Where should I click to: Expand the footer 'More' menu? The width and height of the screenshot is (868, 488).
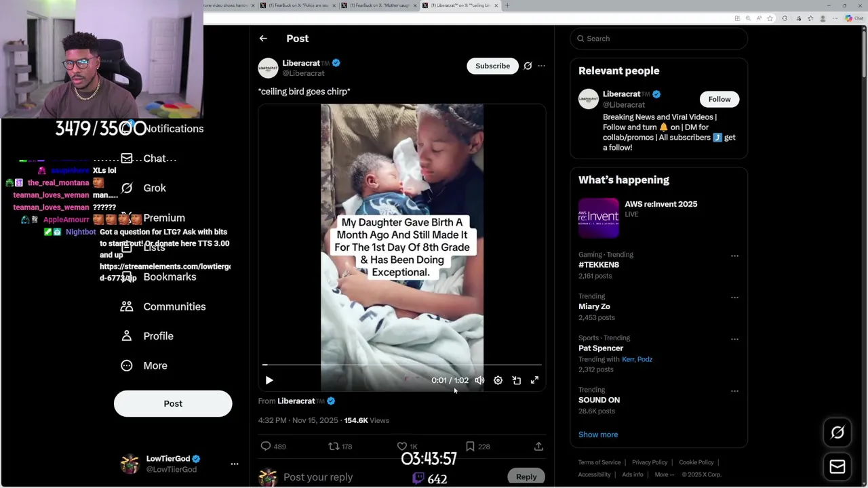tap(664, 474)
